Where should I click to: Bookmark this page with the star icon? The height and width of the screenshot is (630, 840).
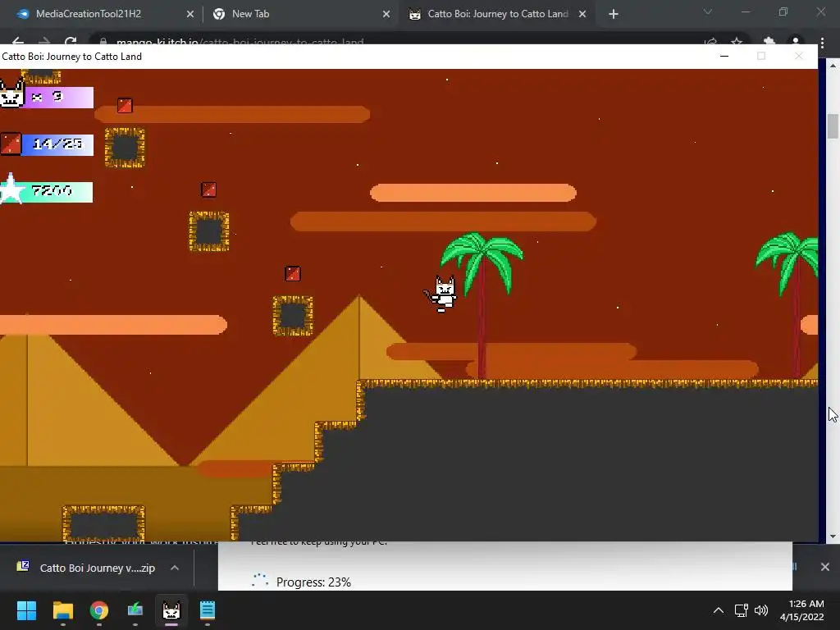point(737,42)
